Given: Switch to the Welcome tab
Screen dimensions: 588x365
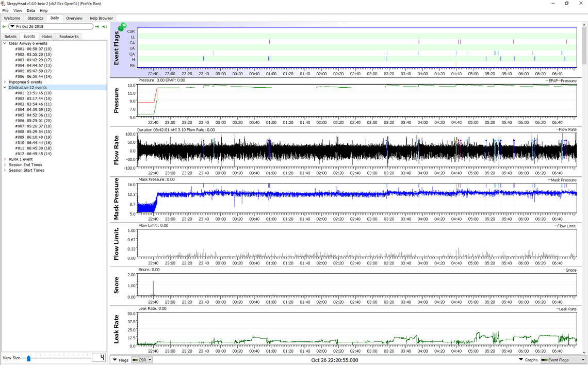Looking at the screenshot, I should pos(12,18).
